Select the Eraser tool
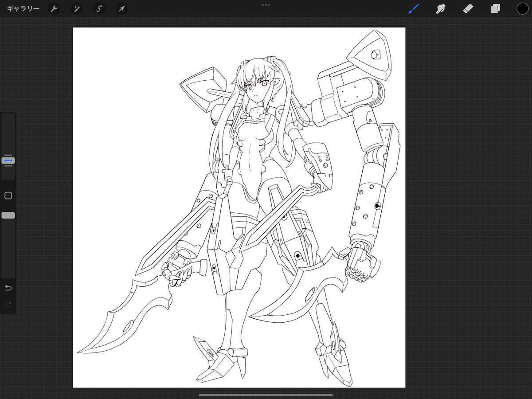The image size is (532, 399). pyautogui.click(x=468, y=9)
